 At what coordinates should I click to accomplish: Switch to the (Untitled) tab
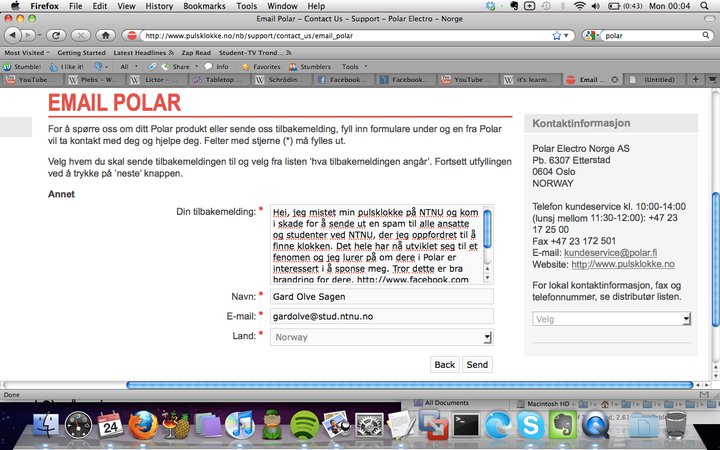click(x=655, y=79)
